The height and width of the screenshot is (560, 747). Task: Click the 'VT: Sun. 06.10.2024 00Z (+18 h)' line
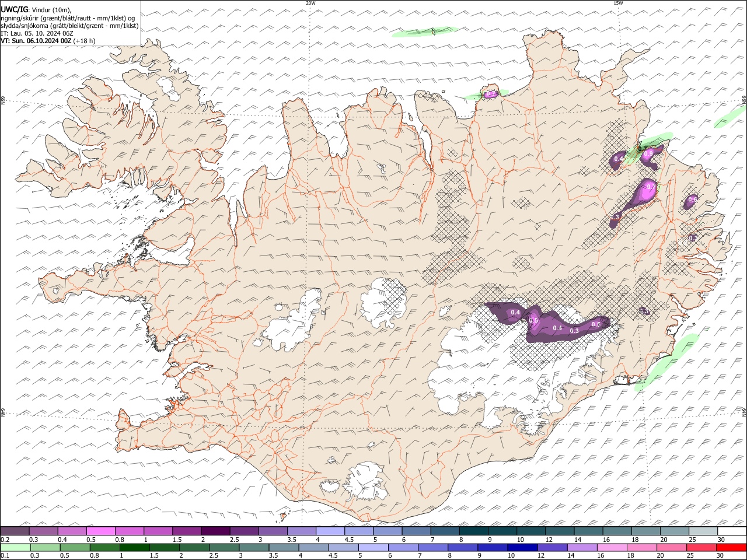(48, 41)
